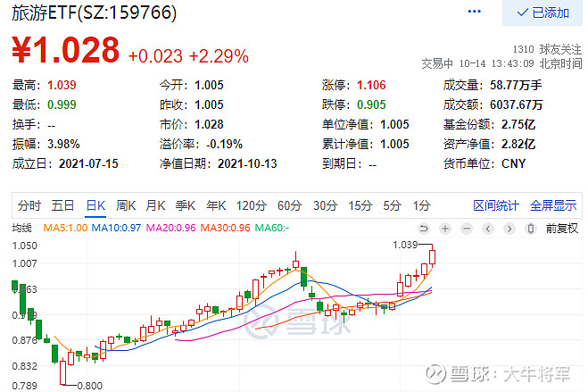Open the 前复权 adjustment dropdown
Screen dimensions: 588x392
tap(562, 228)
